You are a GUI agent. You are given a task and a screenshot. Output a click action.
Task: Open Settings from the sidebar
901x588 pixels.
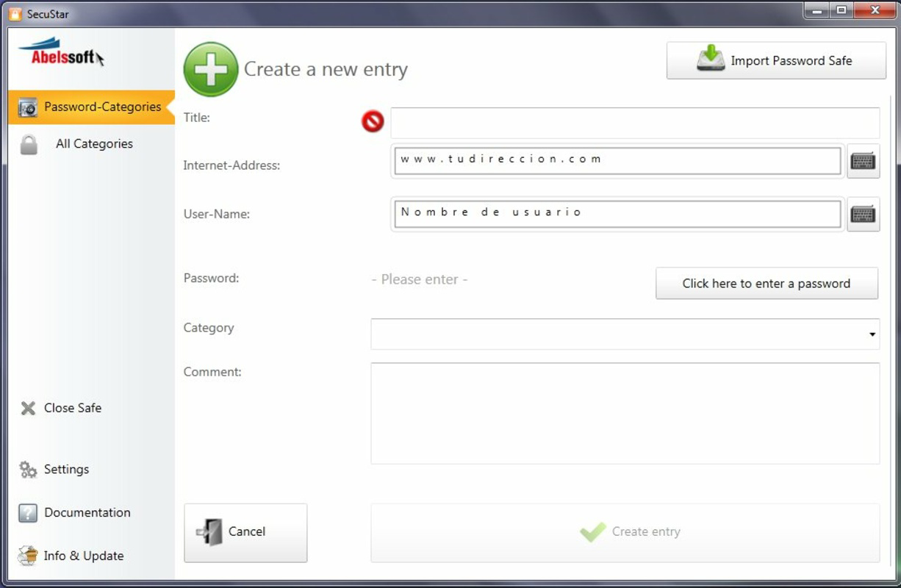click(66, 470)
